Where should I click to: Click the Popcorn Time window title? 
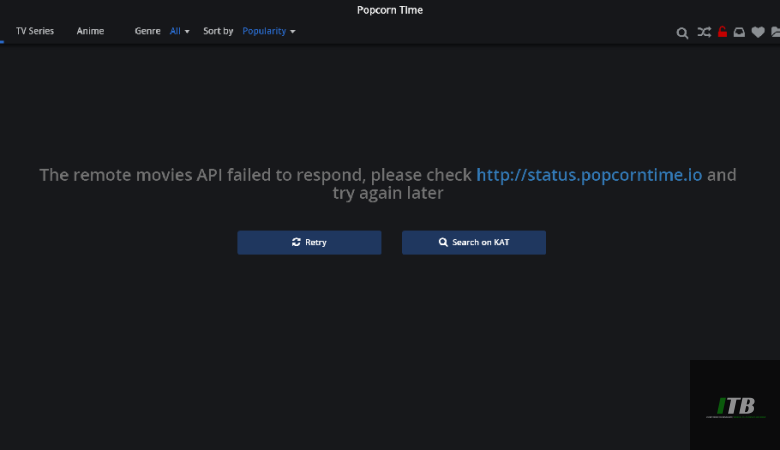click(390, 10)
